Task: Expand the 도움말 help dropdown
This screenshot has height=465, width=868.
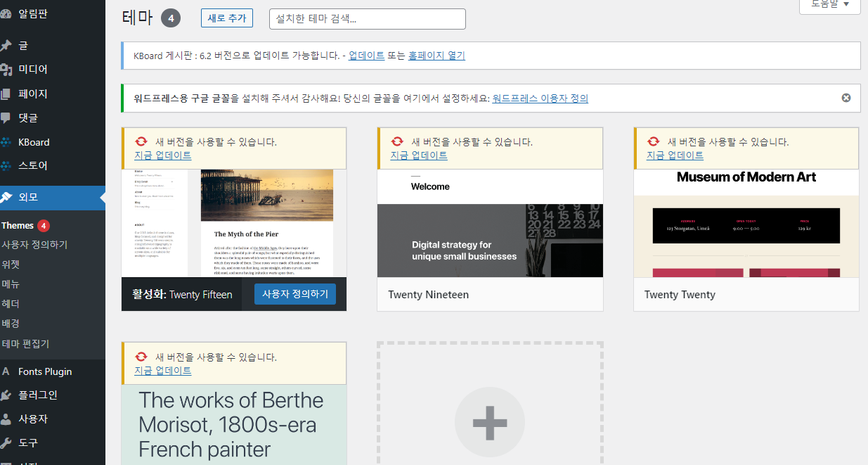Action: tap(830, 5)
